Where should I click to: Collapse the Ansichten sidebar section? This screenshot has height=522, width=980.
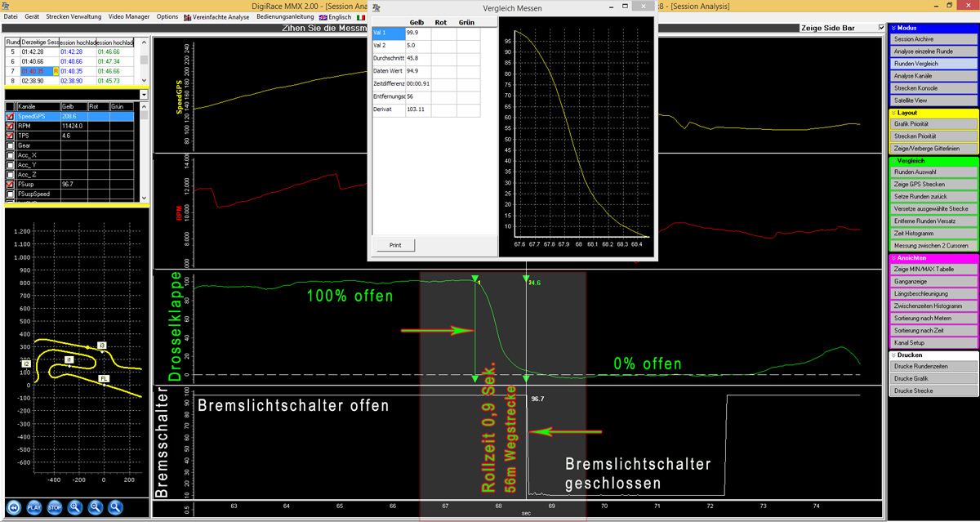[x=893, y=258]
